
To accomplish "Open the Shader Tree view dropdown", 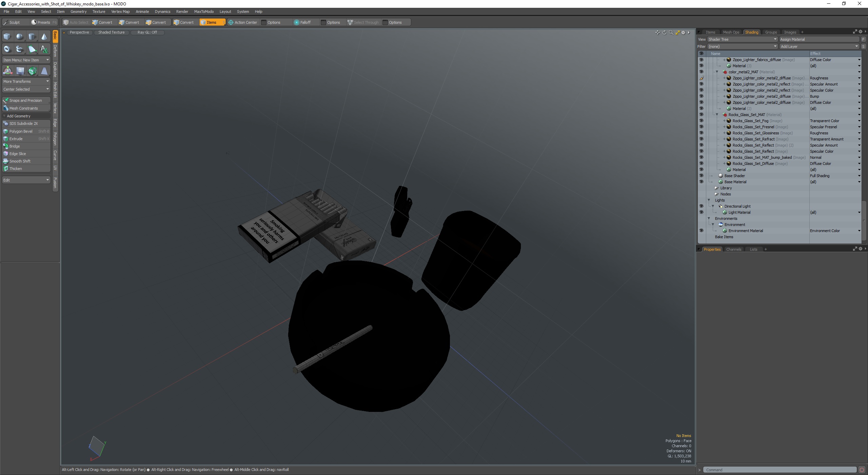I will point(742,39).
